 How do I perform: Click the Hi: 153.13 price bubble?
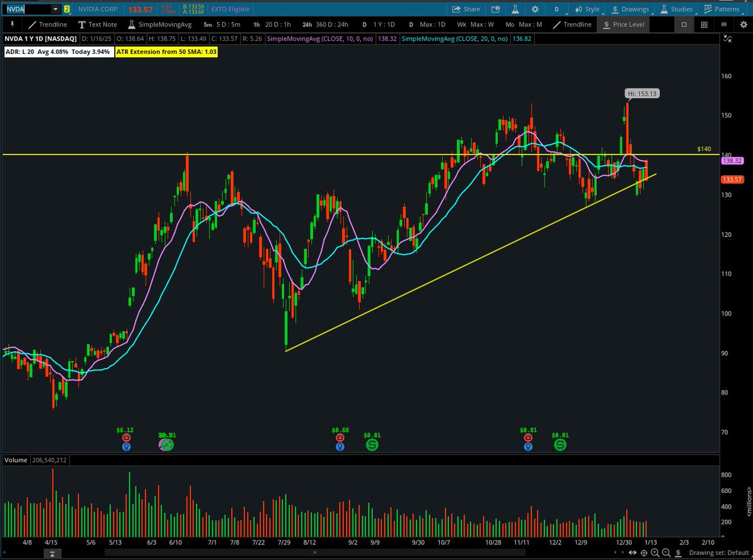pyautogui.click(x=643, y=93)
